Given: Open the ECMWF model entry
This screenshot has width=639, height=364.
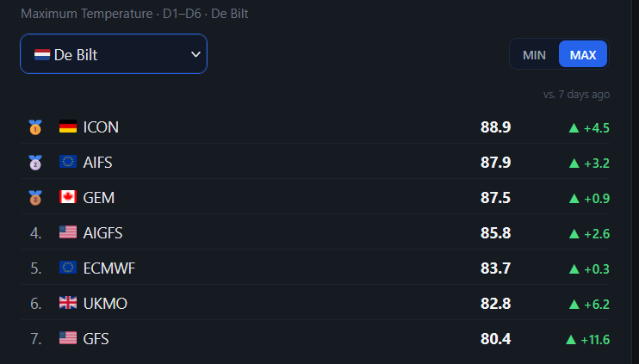Looking at the screenshot, I should coord(315,268).
